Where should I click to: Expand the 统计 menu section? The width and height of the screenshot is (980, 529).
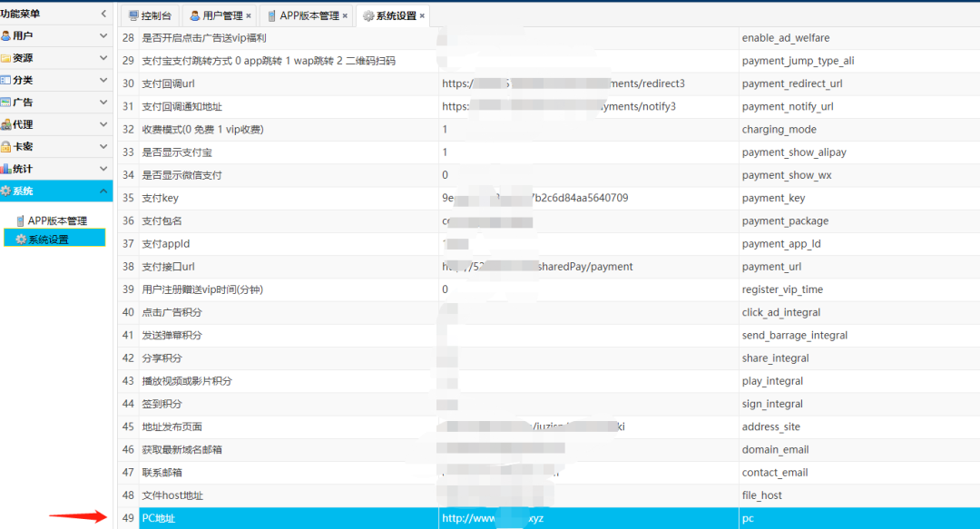click(103, 169)
